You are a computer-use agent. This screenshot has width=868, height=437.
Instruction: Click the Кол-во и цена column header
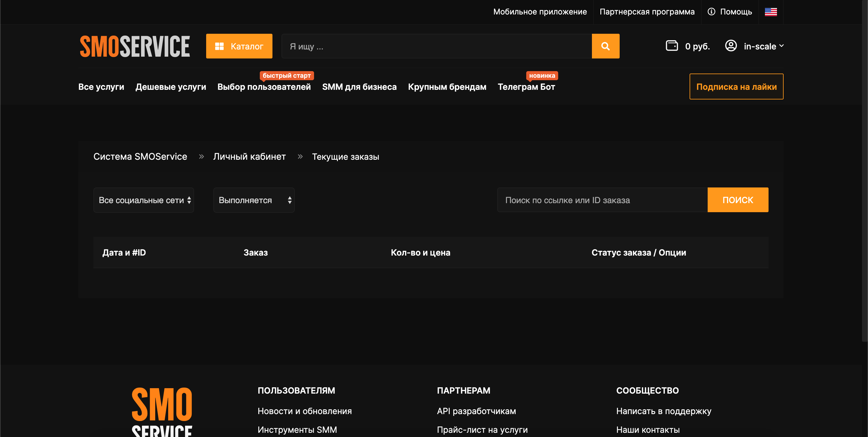coord(420,253)
